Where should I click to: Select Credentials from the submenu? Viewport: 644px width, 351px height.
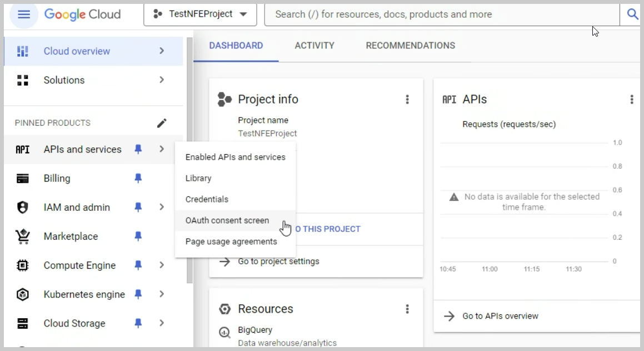236,199
